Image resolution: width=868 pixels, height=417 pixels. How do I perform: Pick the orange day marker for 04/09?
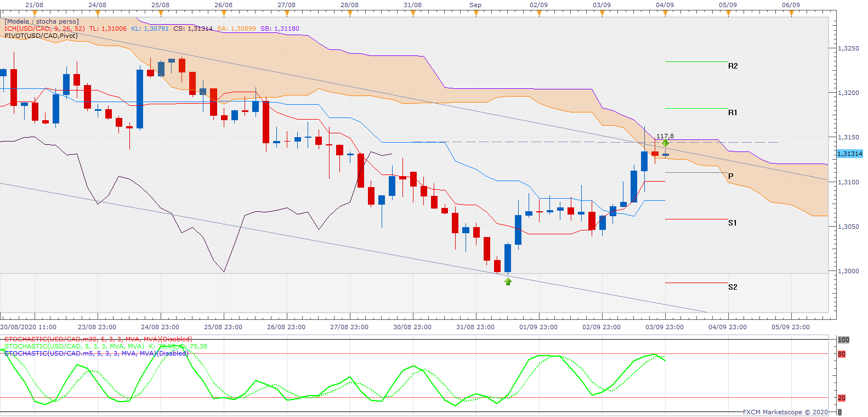tap(665, 13)
